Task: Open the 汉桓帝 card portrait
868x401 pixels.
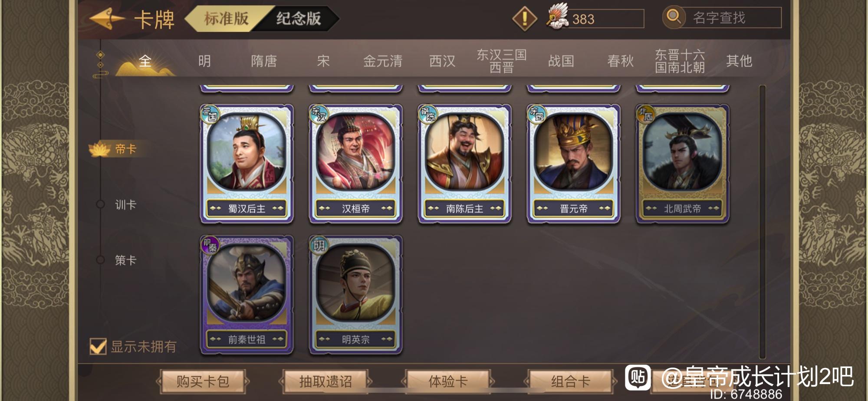Action: point(355,152)
